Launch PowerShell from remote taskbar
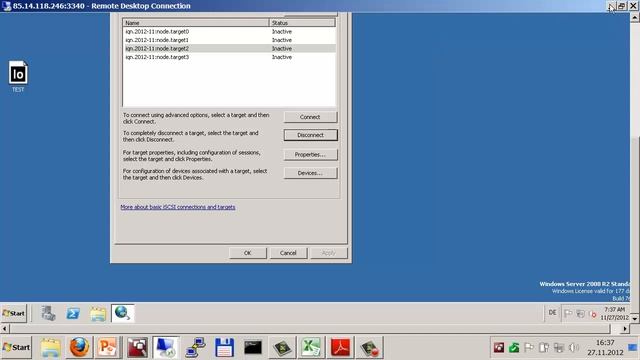Image resolution: width=640 pixels, height=360 pixels. (73, 313)
